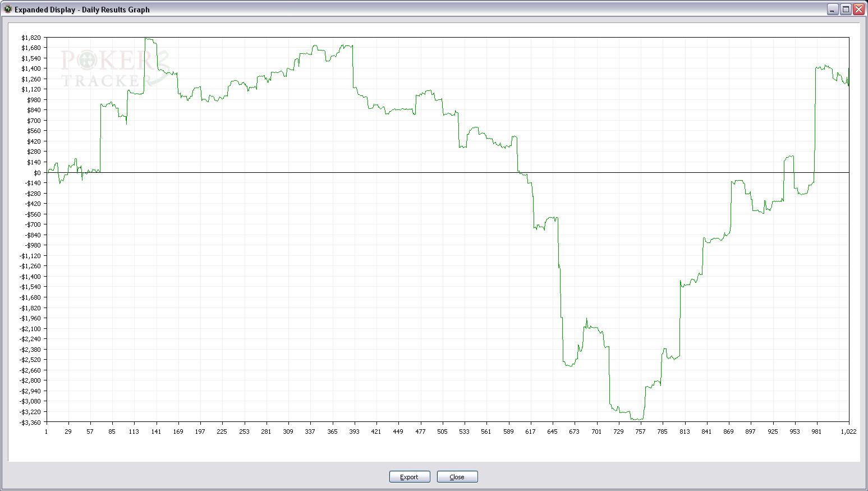Select the '-$3,360' bottom y-axis label
The width and height of the screenshot is (868, 491).
(30, 422)
